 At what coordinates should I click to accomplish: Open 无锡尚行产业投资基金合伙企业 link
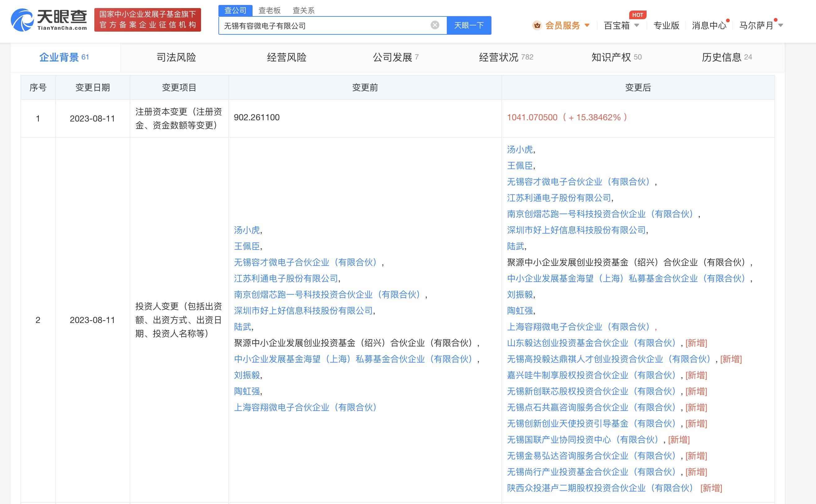(591, 472)
